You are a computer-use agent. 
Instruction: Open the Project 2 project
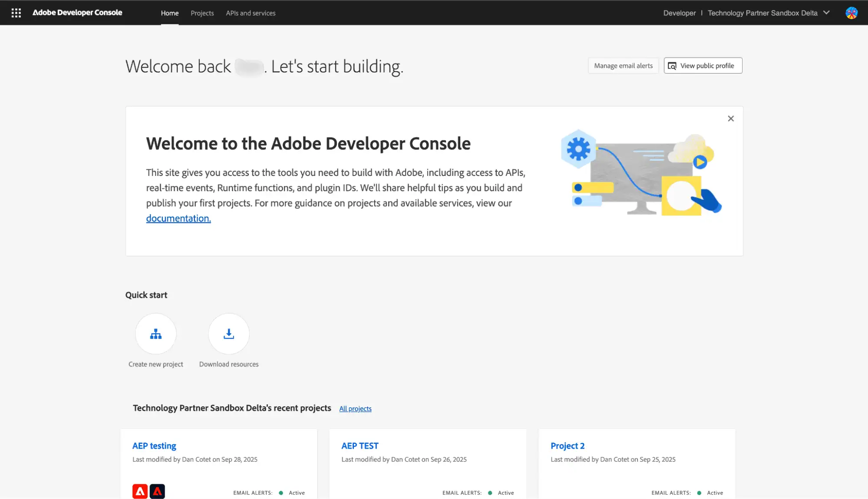[x=567, y=446]
